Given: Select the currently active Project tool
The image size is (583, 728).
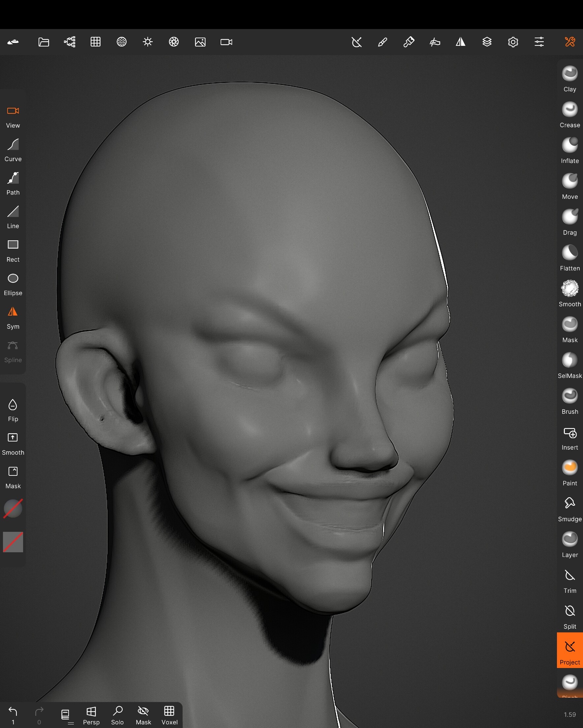Looking at the screenshot, I should (x=569, y=648).
